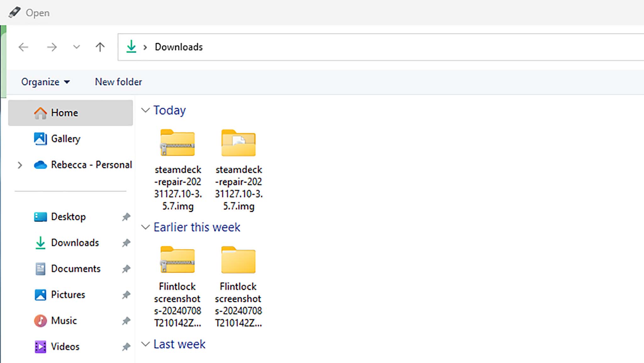This screenshot has height=363, width=644.
Task: Navigate up to parent folder
Action: pyautogui.click(x=99, y=47)
